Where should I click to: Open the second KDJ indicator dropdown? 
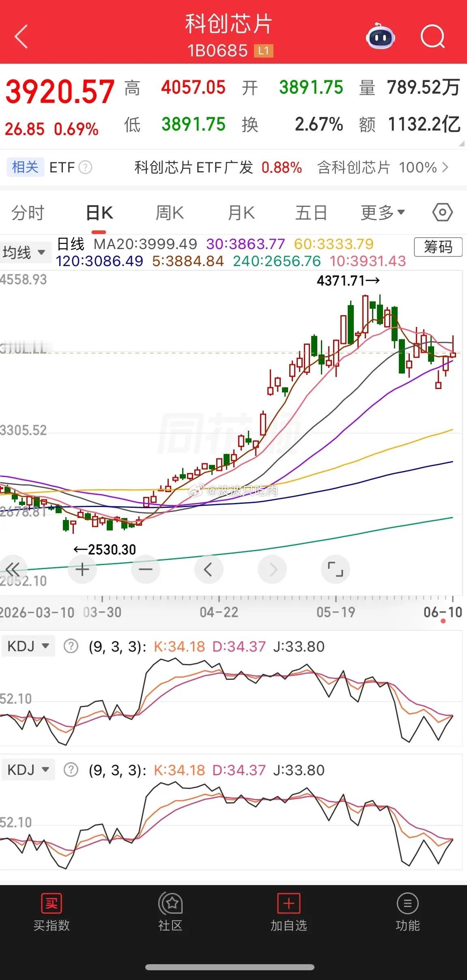[x=28, y=769]
